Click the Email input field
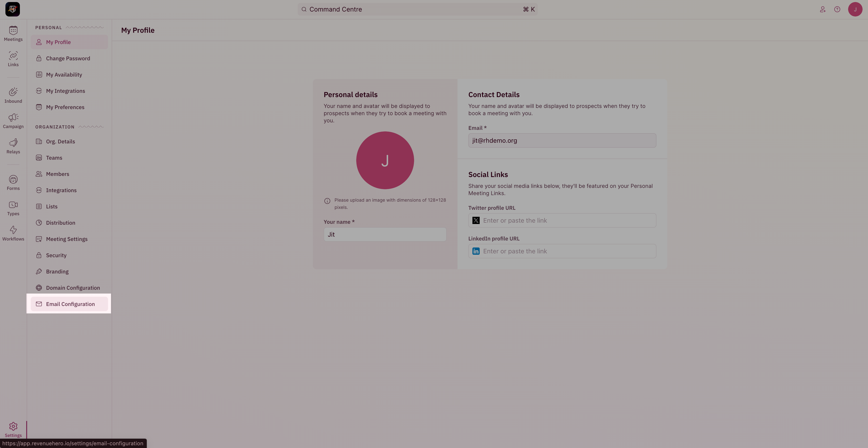 click(562, 140)
